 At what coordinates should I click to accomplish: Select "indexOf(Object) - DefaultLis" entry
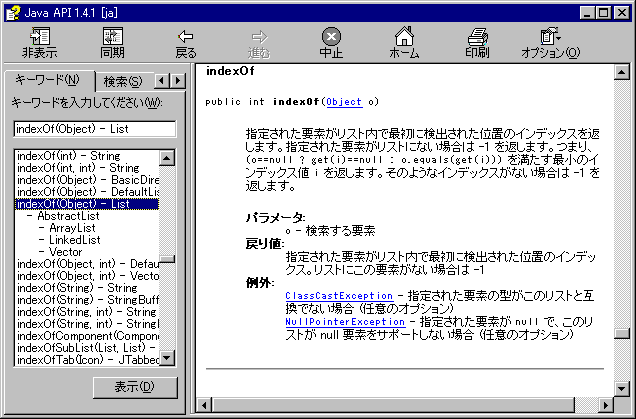(87, 192)
